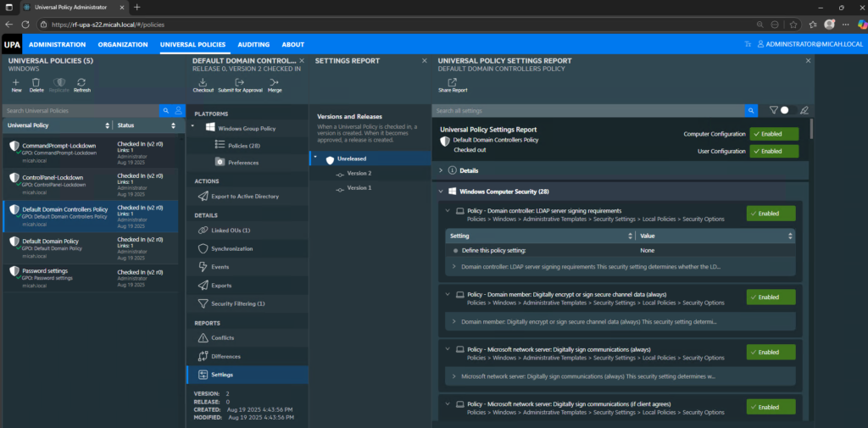
Task: Expand the Details section
Action: pyautogui.click(x=441, y=170)
